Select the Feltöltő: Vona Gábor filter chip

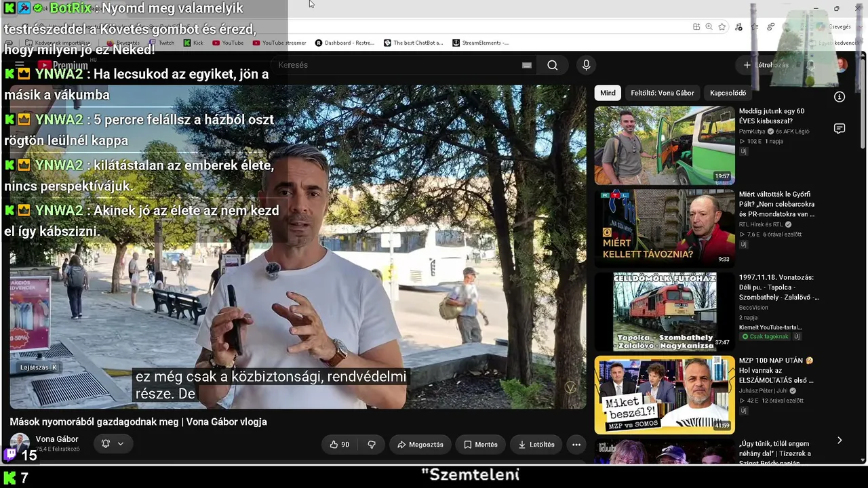click(x=663, y=93)
